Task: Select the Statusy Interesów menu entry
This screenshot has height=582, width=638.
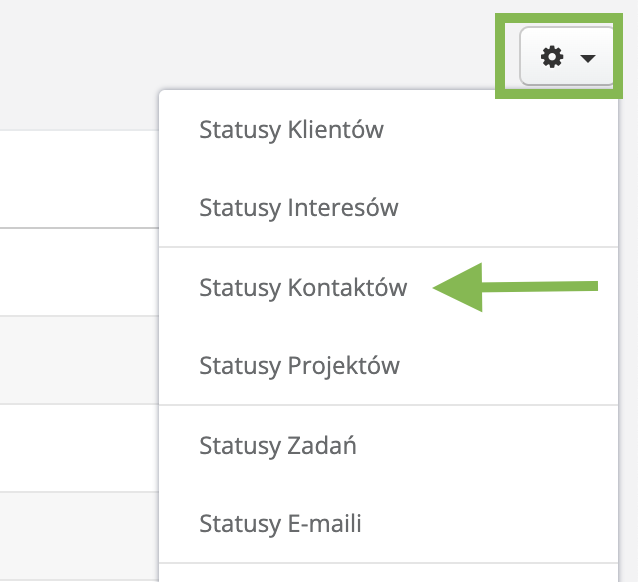Action: (x=298, y=208)
